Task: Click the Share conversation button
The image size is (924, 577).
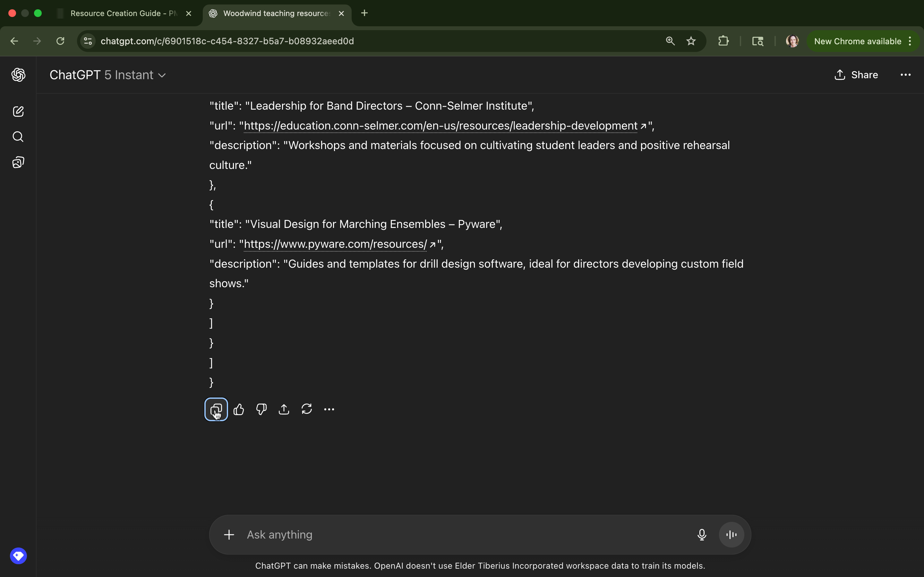Action: 856,75
